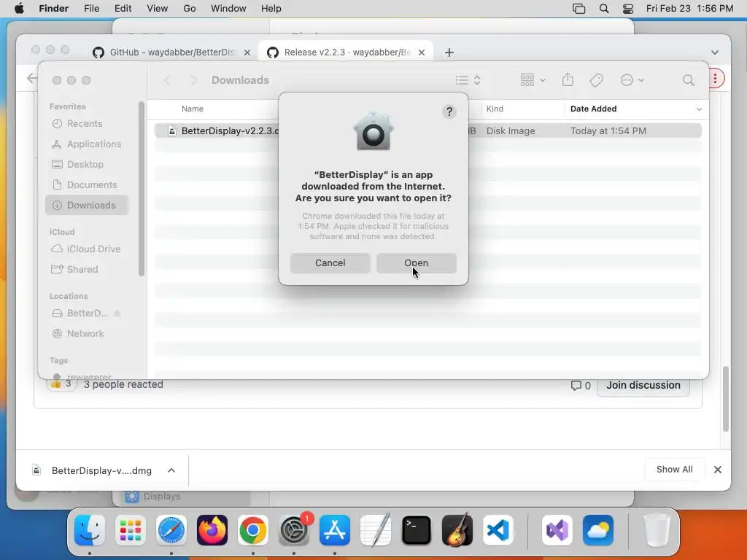The image size is (747, 560).
Task: Click the Chrome page scrollbar
Action: [726, 399]
